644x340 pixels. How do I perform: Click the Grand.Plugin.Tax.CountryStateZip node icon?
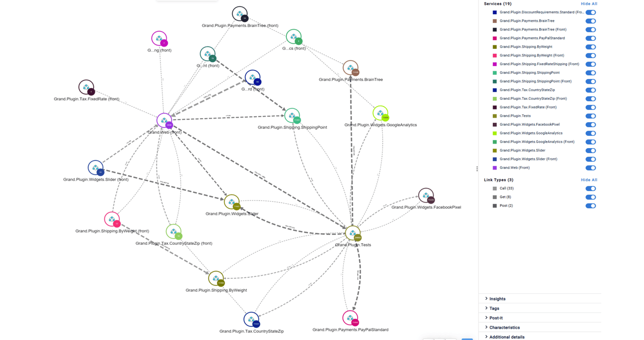251,320
